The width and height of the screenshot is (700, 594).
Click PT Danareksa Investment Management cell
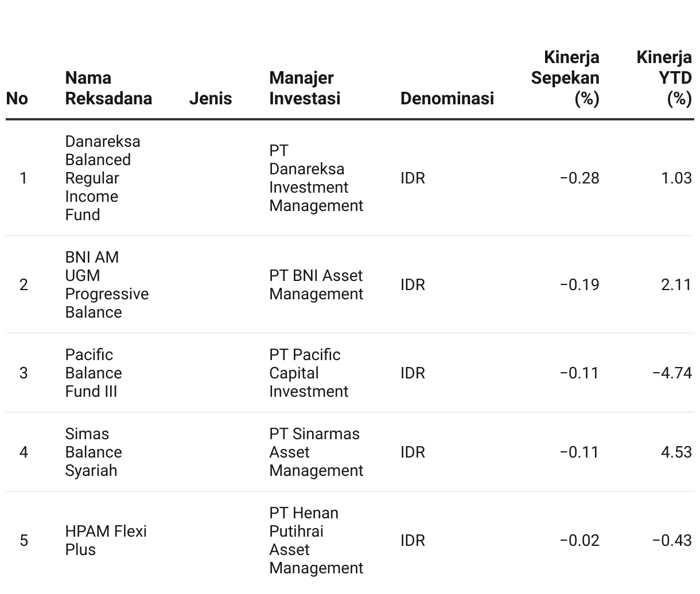(316, 178)
